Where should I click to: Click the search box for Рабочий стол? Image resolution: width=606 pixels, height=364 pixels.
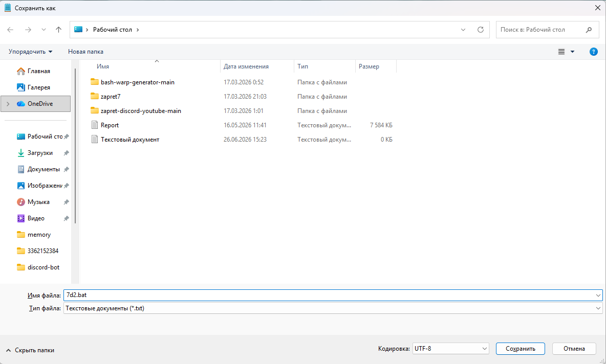[x=547, y=30]
